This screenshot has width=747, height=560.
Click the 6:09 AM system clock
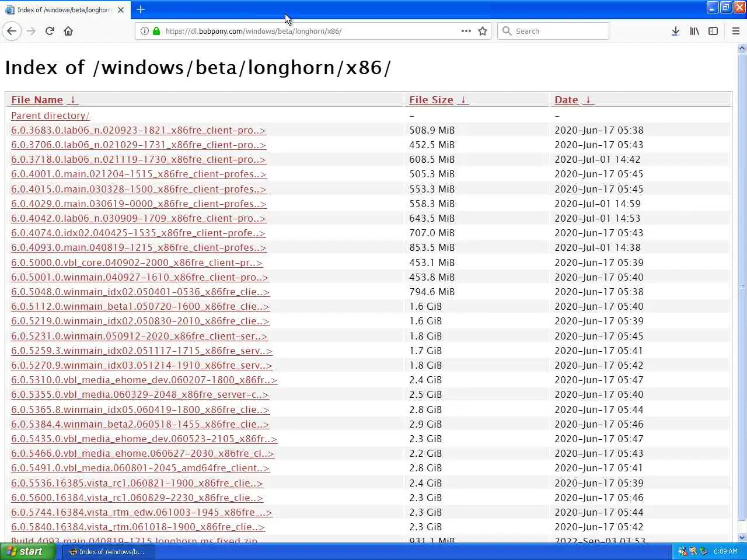[725, 551]
